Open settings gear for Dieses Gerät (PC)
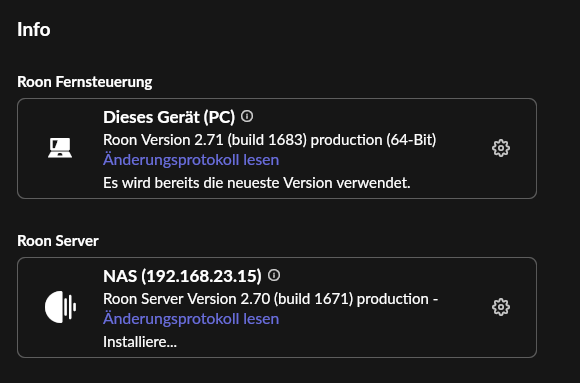580x383 pixels. (x=501, y=148)
